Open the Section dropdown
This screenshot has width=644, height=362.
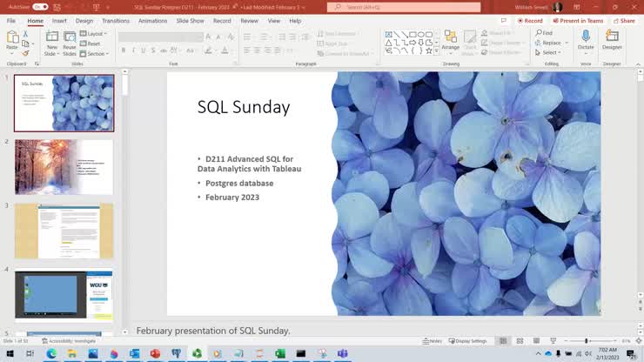coord(95,53)
